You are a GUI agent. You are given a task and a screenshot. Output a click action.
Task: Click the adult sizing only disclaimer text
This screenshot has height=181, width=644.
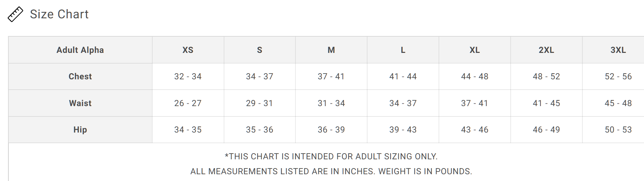331,157
